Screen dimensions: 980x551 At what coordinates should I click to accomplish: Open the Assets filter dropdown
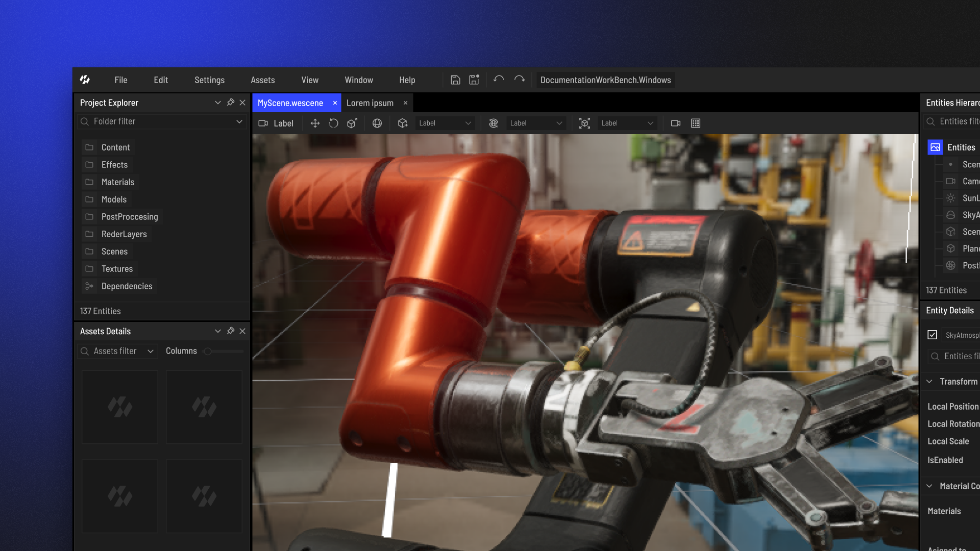[x=151, y=351]
